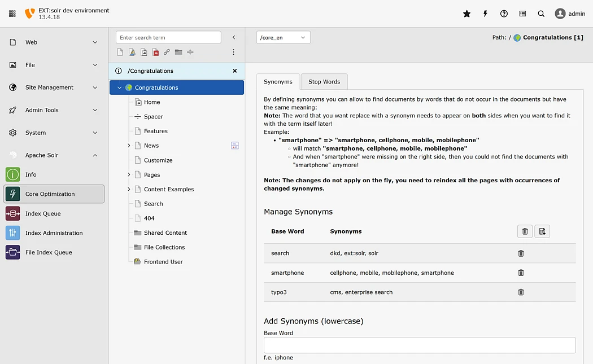593x364 pixels.
Task: Delete the typo3 synonym entry
Action: [521, 292]
